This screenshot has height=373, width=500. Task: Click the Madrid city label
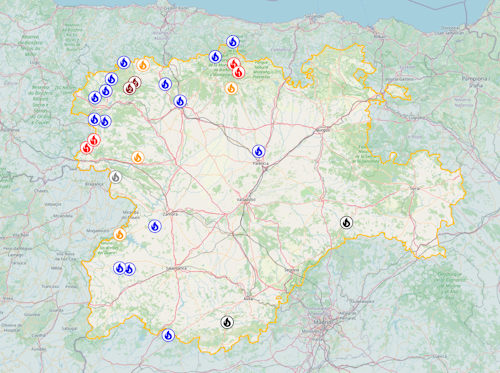[x=322, y=322]
